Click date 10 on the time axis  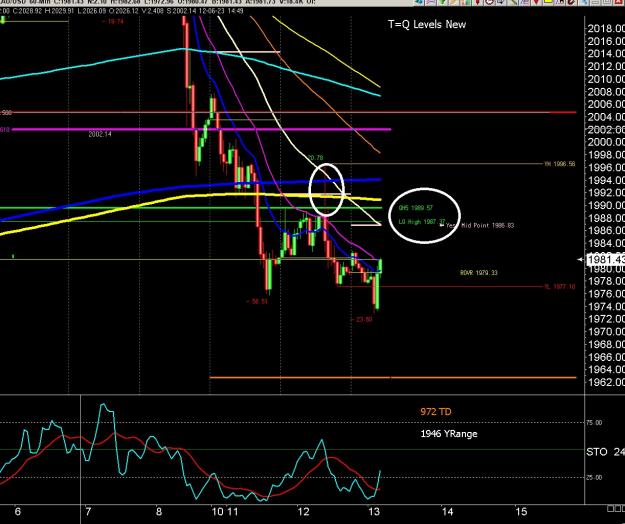[x=218, y=511]
